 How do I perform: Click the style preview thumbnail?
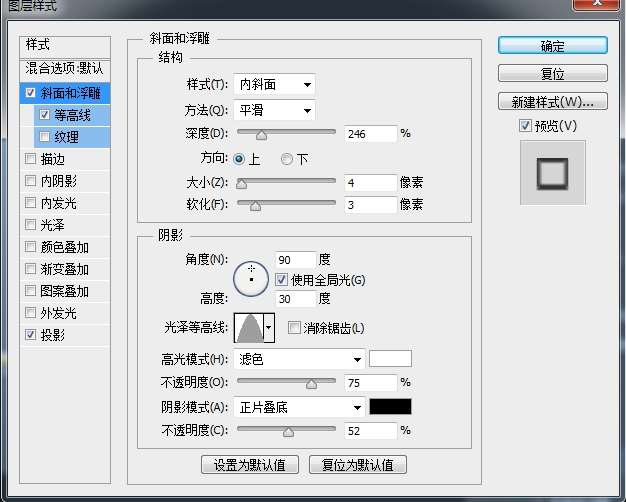click(x=552, y=172)
